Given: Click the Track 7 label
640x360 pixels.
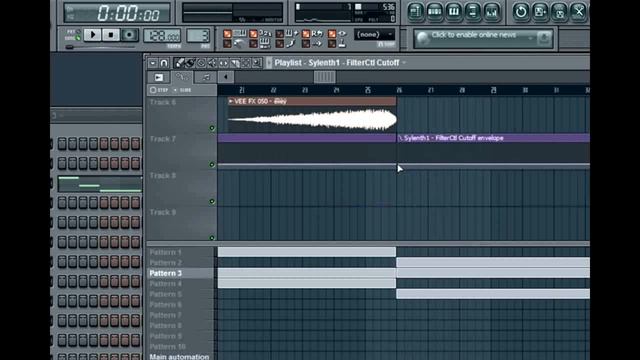Looking at the screenshot, I should click(x=162, y=139).
